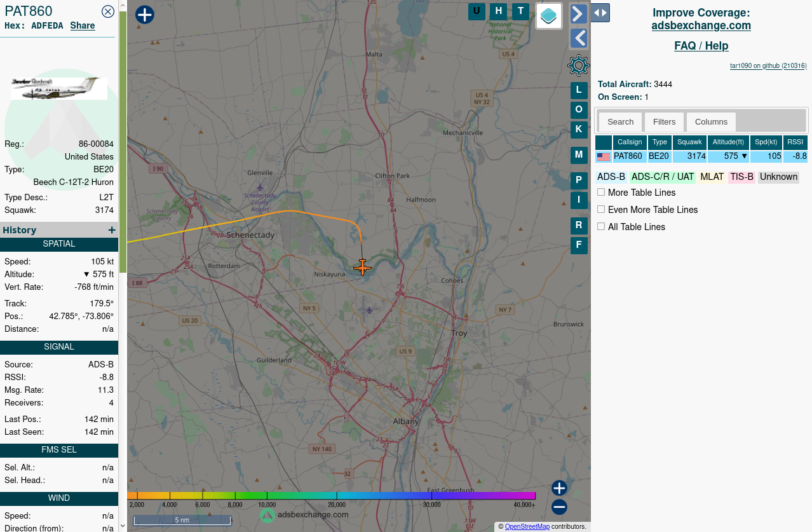Switch to the Search tab
The image size is (812, 532).
(621, 122)
